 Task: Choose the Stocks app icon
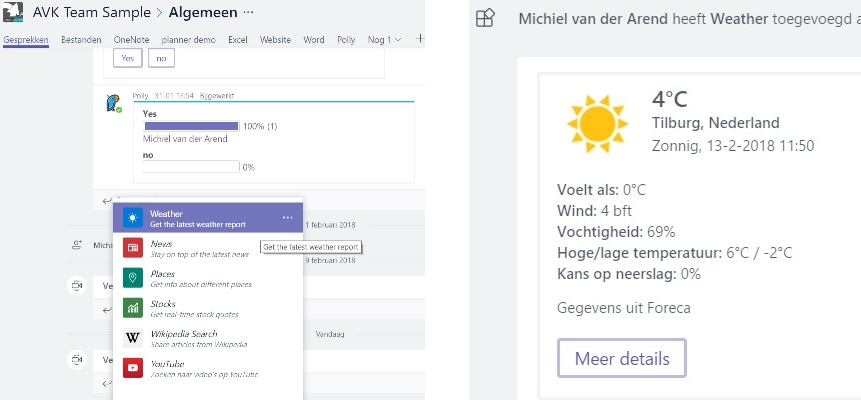[x=133, y=308]
